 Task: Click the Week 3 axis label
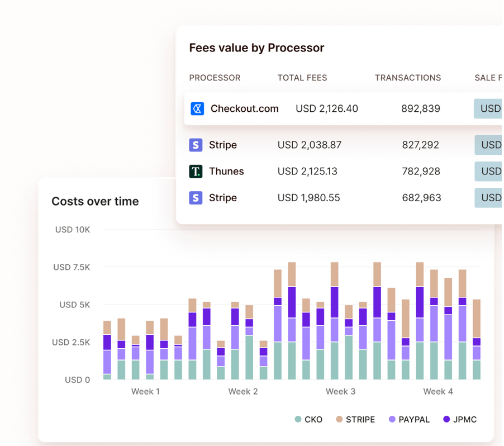point(340,392)
